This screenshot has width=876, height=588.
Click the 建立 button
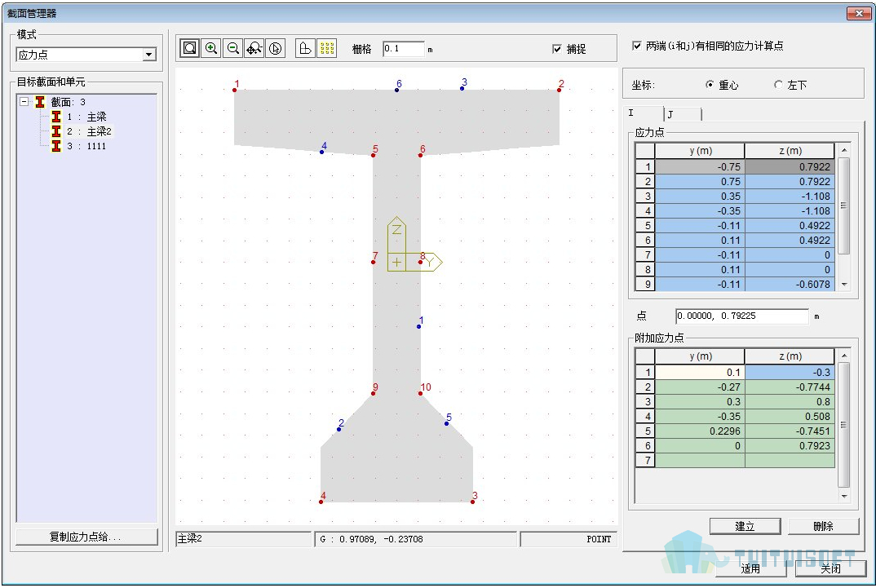[x=745, y=526]
